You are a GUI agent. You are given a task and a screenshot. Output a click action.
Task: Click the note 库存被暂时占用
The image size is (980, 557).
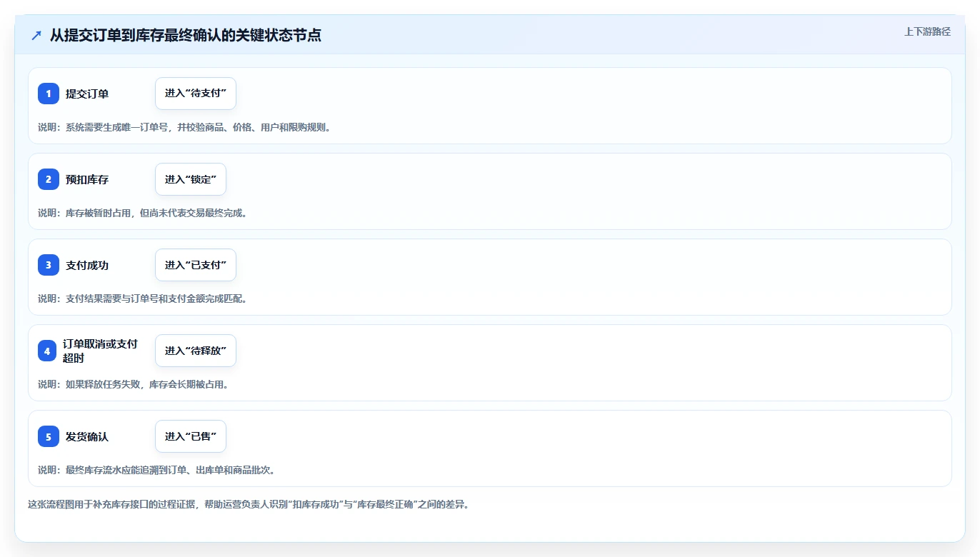coord(142,213)
